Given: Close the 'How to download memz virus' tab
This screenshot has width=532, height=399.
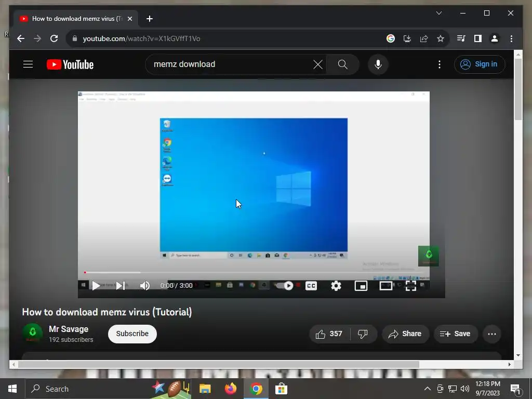Looking at the screenshot, I should point(129,19).
